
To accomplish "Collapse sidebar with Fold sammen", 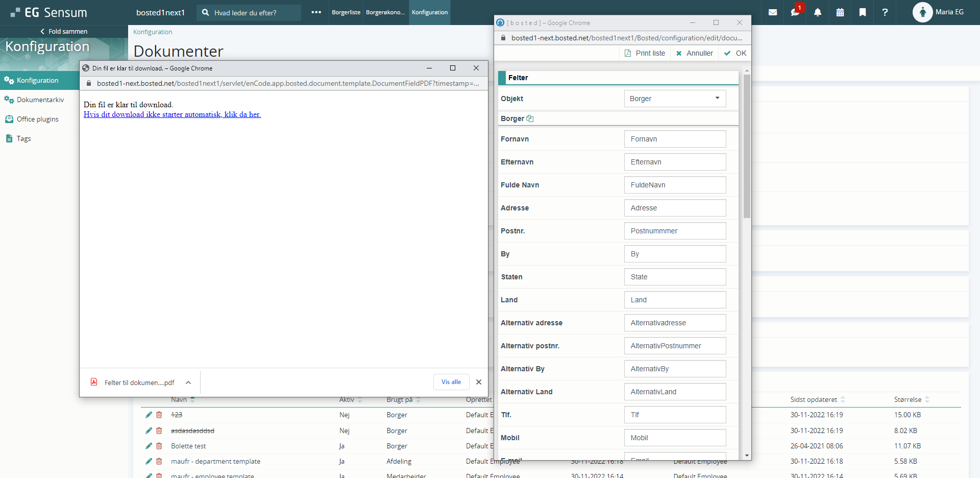I will [x=64, y=31].
